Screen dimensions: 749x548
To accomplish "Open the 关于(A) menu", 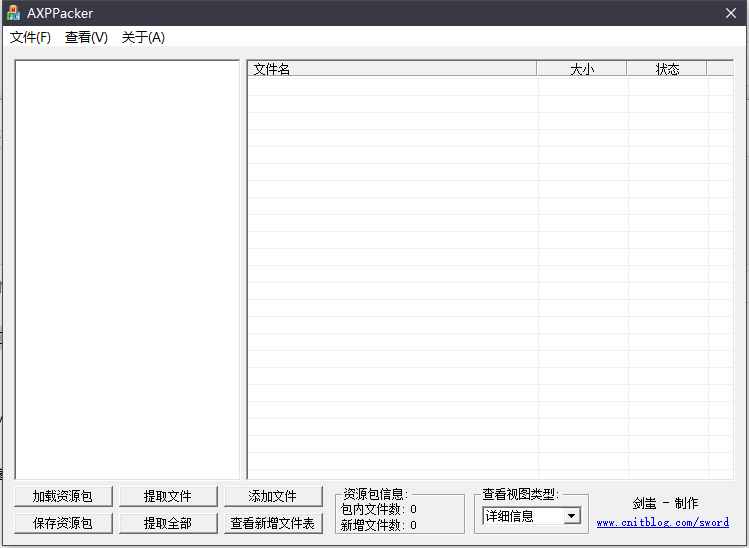I will 143,37.
